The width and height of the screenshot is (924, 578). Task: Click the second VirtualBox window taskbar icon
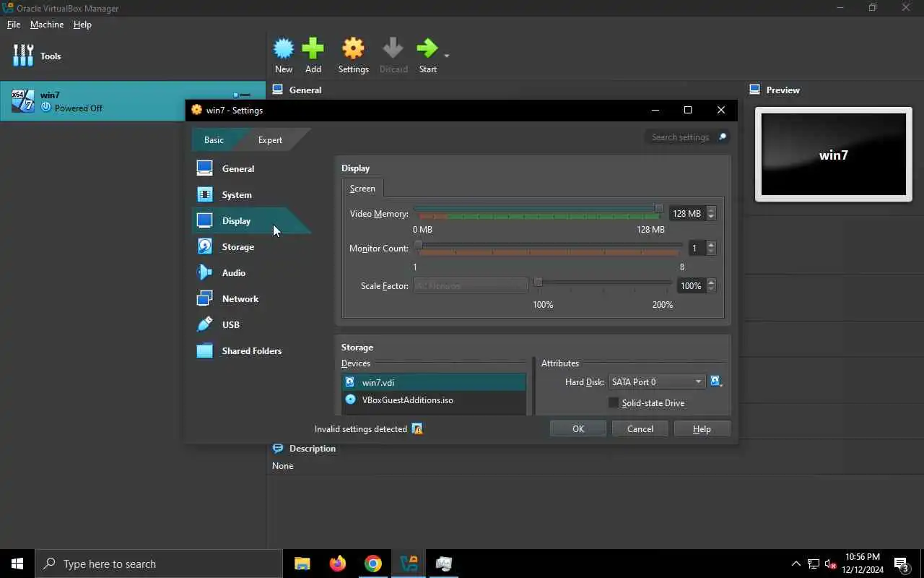tap(444, 564)
